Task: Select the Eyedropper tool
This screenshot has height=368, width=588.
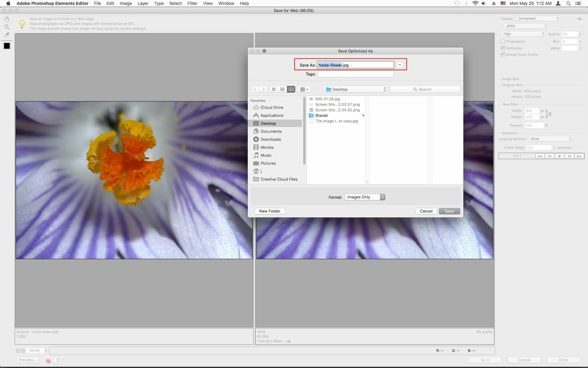Action: [7, 35]
